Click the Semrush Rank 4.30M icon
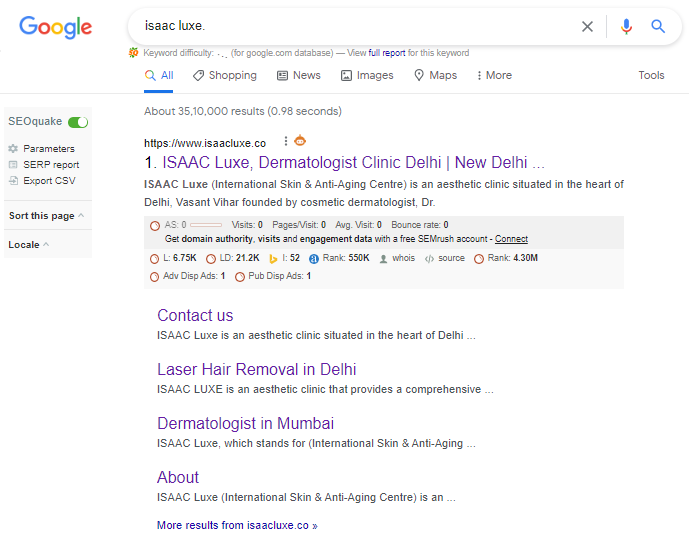This screenshot has height=554, width=689. click(x=479, y=259)
